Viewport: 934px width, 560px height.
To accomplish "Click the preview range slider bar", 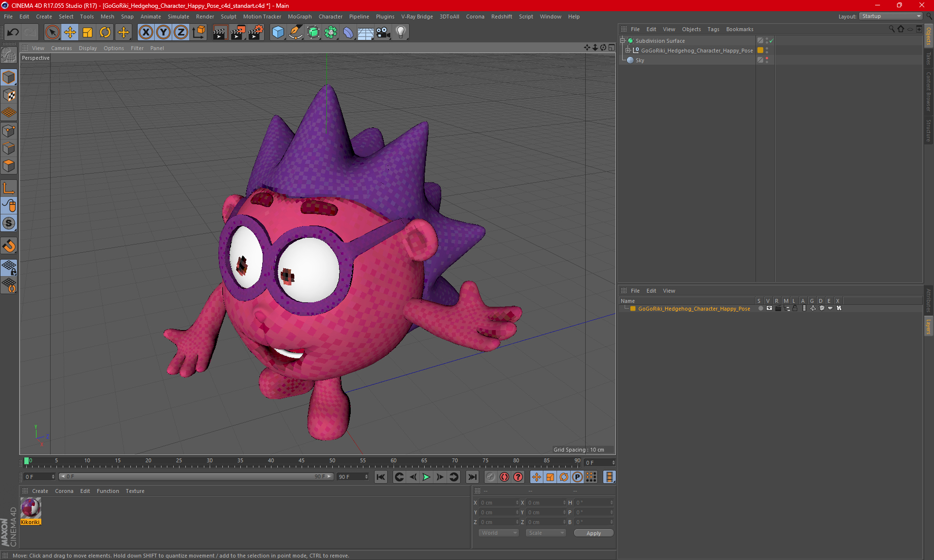I will click(x=196, y=476).
